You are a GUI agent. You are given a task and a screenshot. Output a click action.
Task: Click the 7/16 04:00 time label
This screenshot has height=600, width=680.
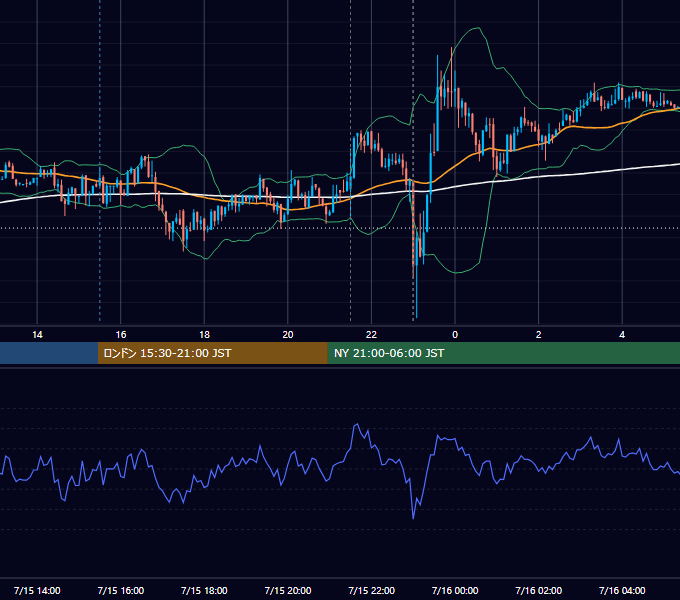[x=622, y=590]
